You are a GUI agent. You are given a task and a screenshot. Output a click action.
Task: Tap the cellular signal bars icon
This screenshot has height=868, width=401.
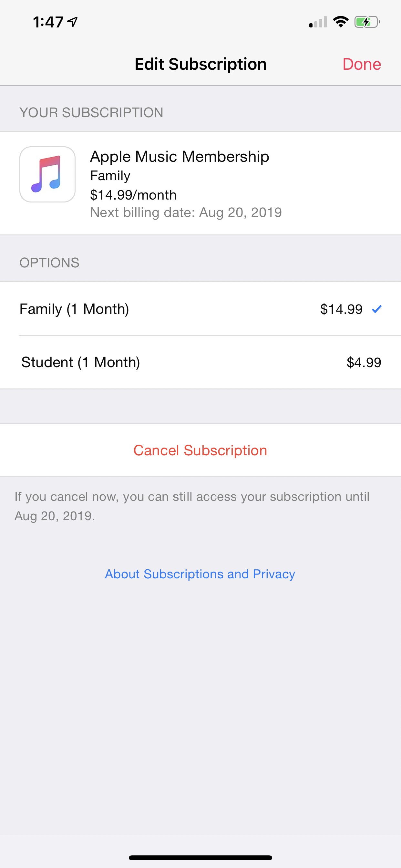(318, 22)
